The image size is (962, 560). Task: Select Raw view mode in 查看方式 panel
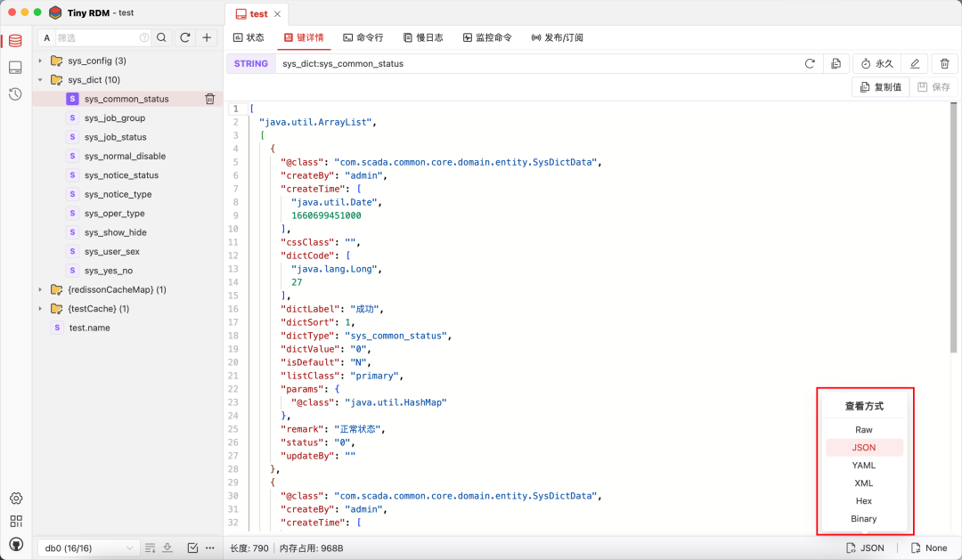coord(863,429)
